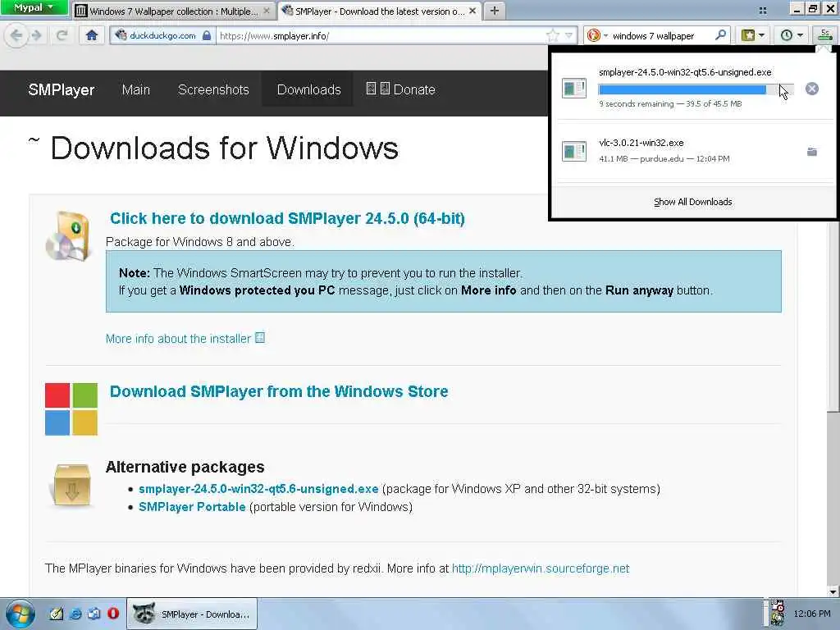Download smplayer-24.5.0-win32-qt5.6-unsigned.exe from the list
This screenshot has width=840, height=630.
[258, 489]
